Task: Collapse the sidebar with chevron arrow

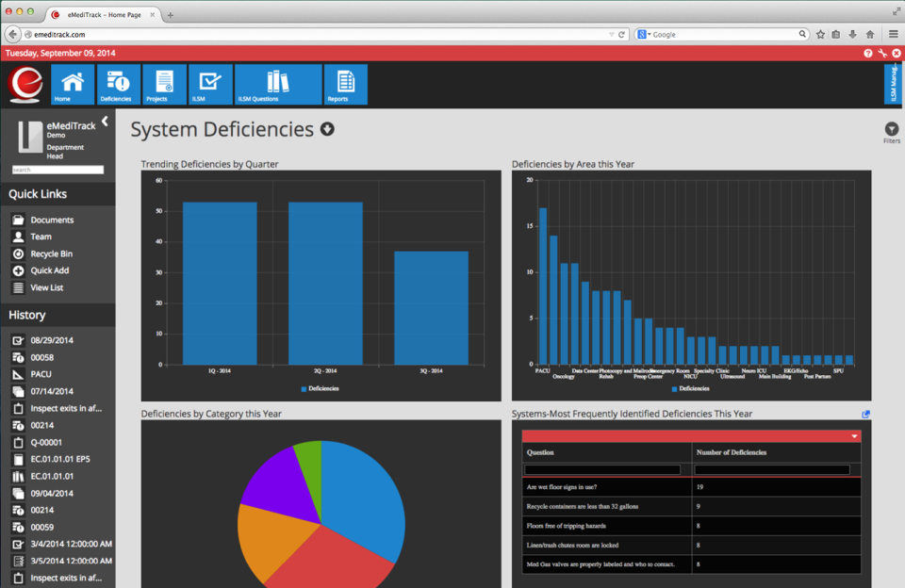Action: tap(105, 122)
